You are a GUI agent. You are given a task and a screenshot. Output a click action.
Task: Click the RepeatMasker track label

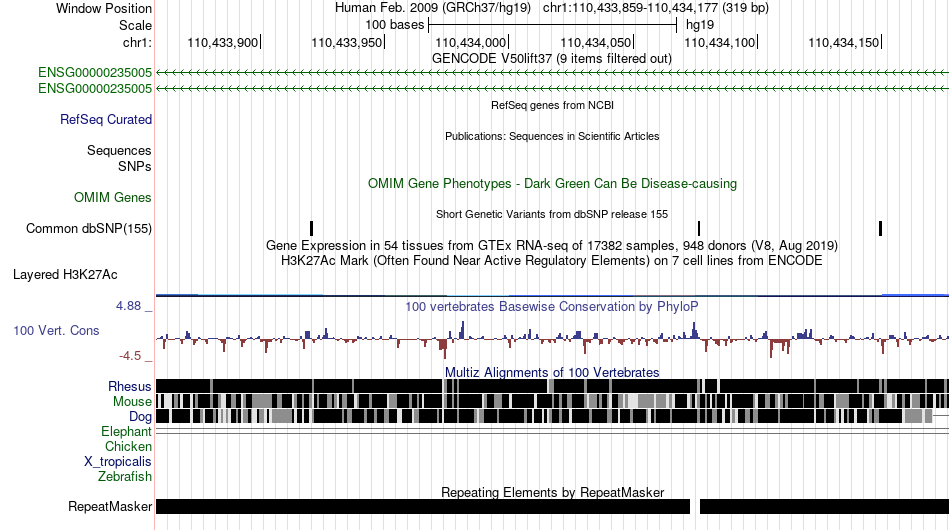click(x=110, y=506)
